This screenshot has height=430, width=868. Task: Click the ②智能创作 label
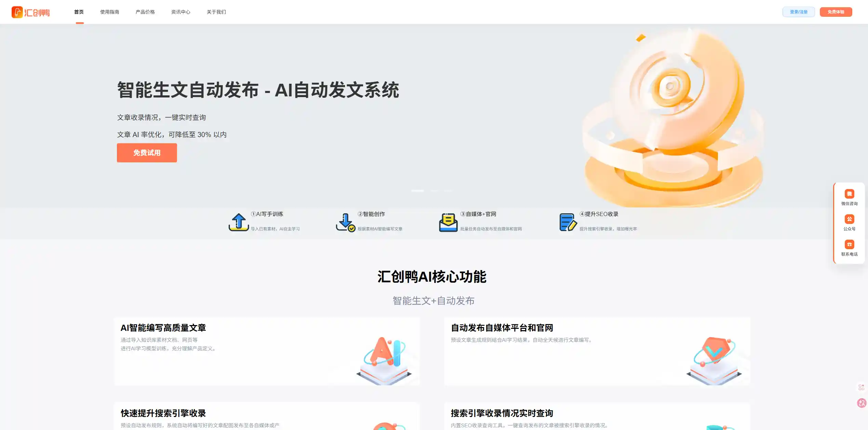[371, 214]
